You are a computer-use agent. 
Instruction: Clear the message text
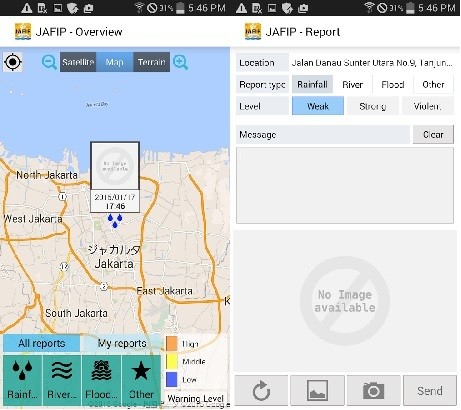point(433,135)
